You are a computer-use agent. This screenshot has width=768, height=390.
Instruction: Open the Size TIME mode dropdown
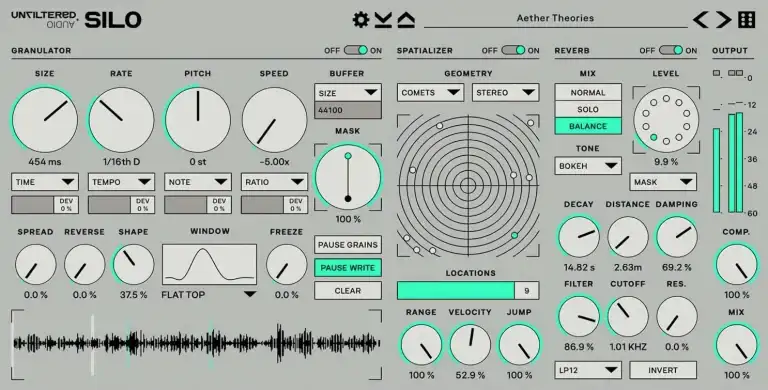pyautogui.click(x=45, y=182)
